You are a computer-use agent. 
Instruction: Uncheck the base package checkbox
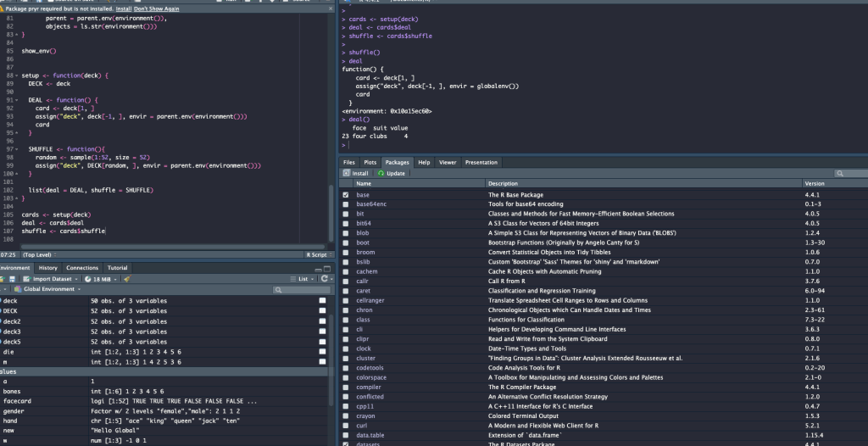tap(345, 195)
